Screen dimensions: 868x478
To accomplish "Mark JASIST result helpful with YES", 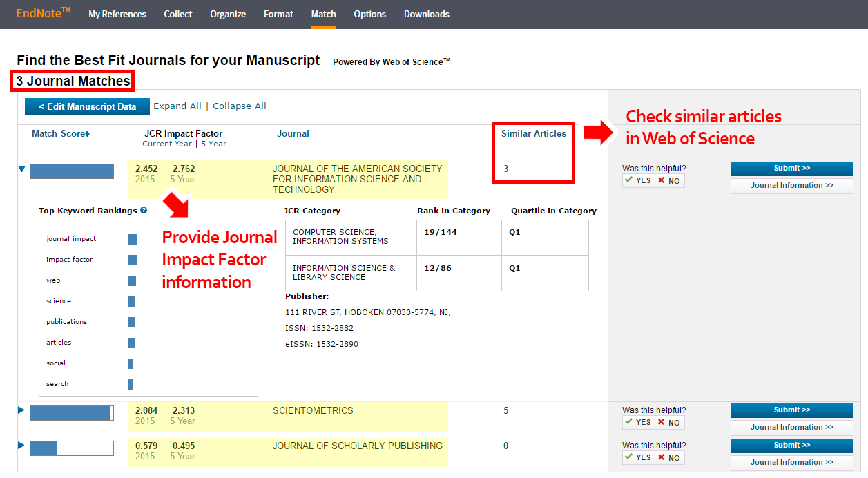I will pyautogui.click(x=638, y=180).
